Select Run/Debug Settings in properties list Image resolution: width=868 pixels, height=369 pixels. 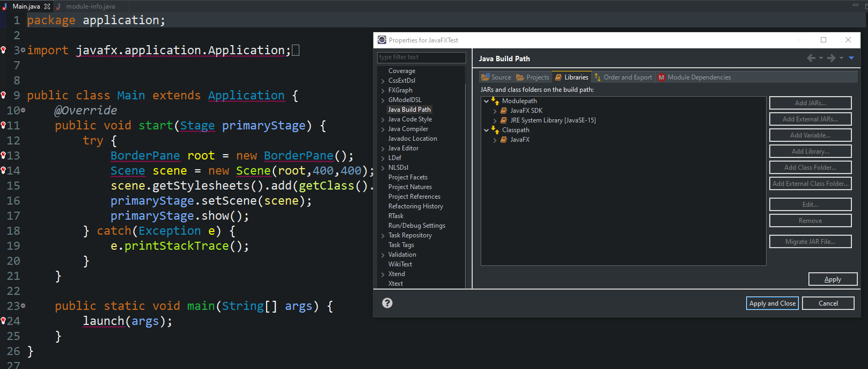tap(417, 226)
